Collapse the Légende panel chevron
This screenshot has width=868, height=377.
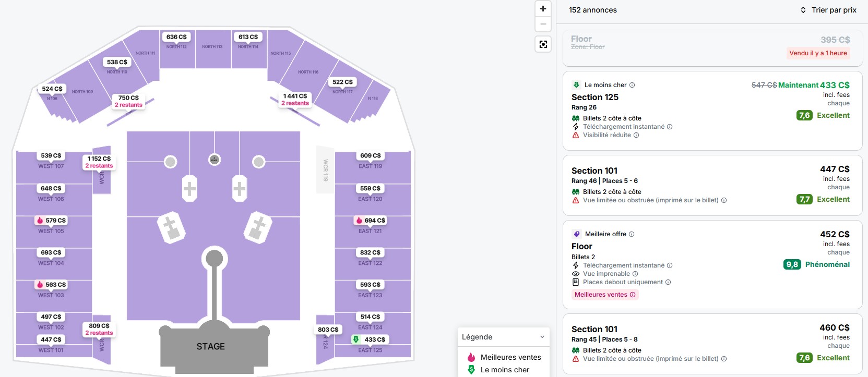pos(542,337)
